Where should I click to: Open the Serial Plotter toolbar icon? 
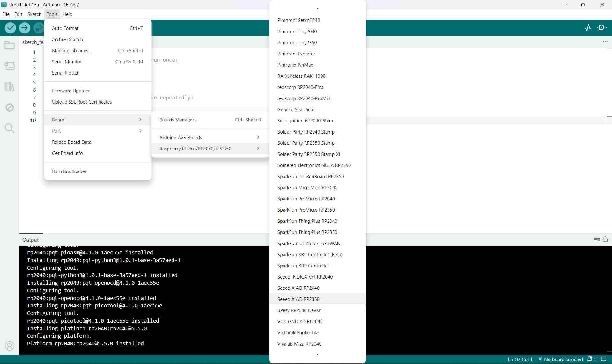[x=588, y=28]
